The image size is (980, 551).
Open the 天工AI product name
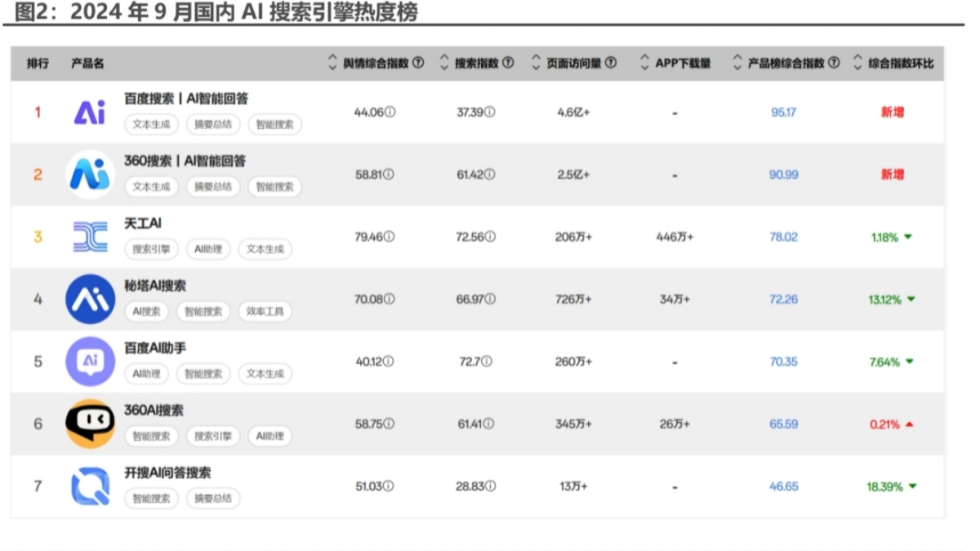coord(143,224)
